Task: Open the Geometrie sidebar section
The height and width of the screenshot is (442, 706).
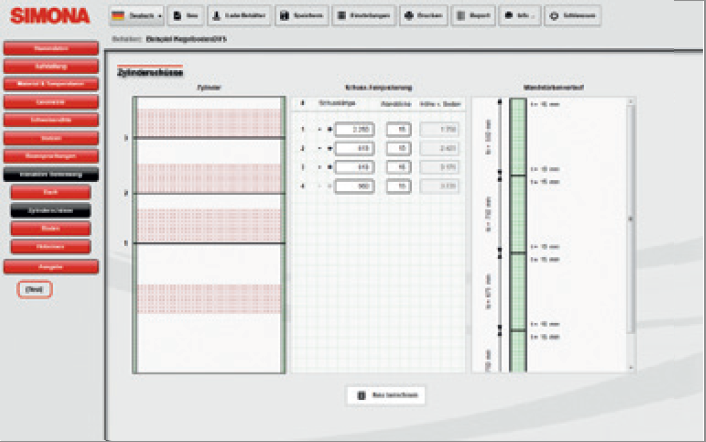Action: click(x=51, y=101)
